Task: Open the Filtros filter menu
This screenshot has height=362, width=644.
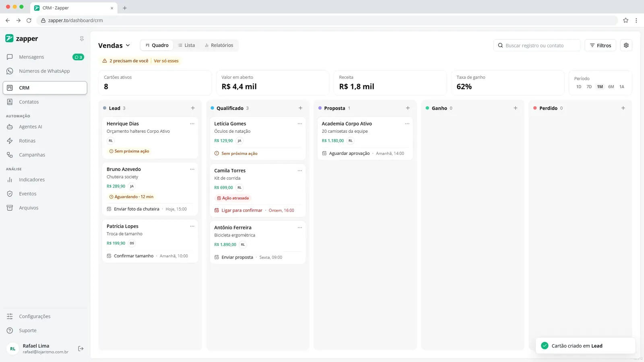Action: pyautogui.click(x=600, y=45)
